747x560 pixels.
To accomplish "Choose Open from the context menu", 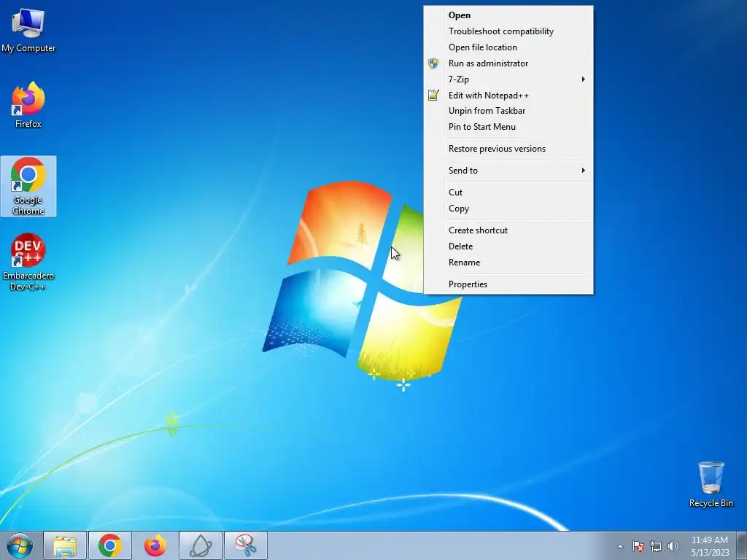I will 508,15.
